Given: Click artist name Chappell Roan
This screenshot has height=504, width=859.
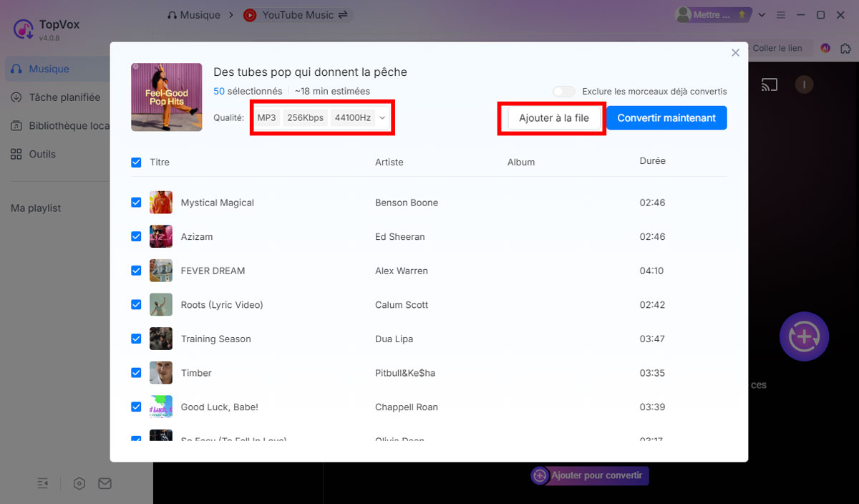Looking at the screenshot, I should click(407, 407).
